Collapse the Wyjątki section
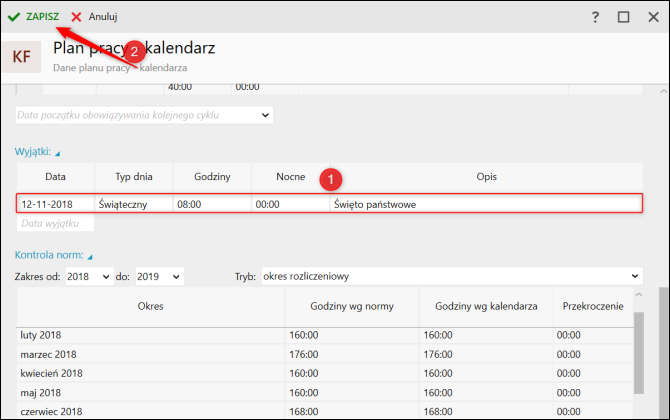Screen dimensions: 670x420 [38, 152]
